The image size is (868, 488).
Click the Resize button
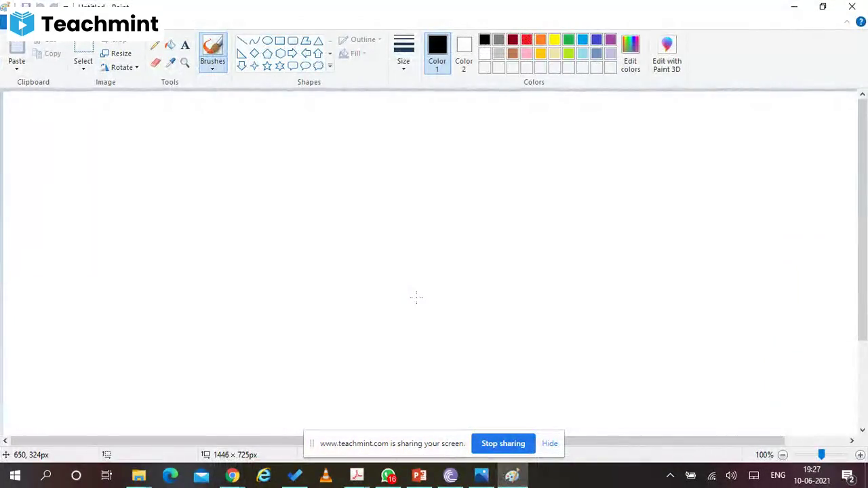click(116, 54)
